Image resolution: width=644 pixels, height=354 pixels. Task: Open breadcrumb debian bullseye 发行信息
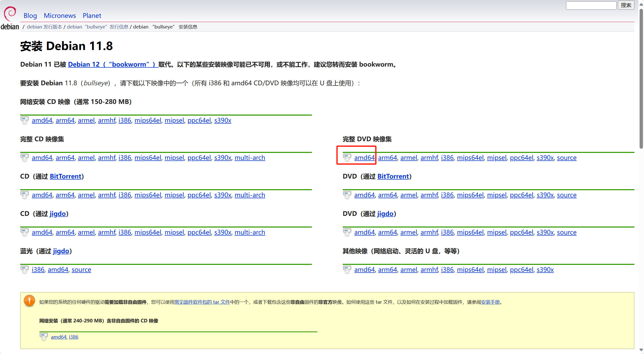pos(98,27)
